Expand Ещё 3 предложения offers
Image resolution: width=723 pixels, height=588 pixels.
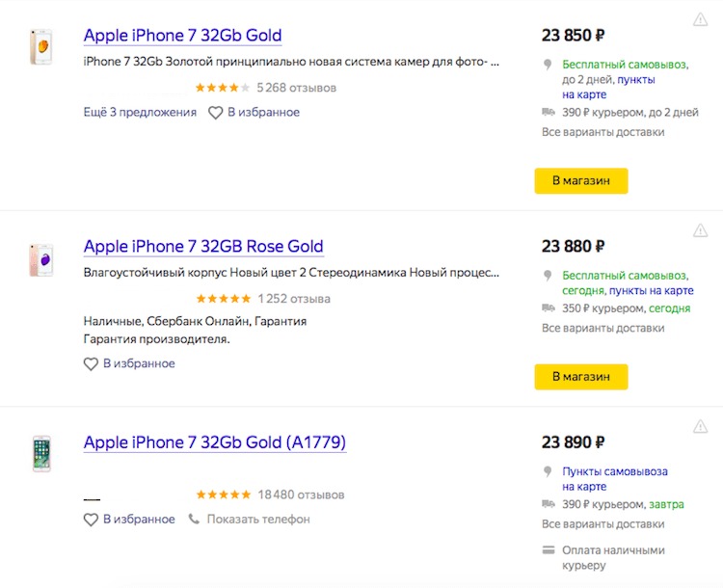140,112
